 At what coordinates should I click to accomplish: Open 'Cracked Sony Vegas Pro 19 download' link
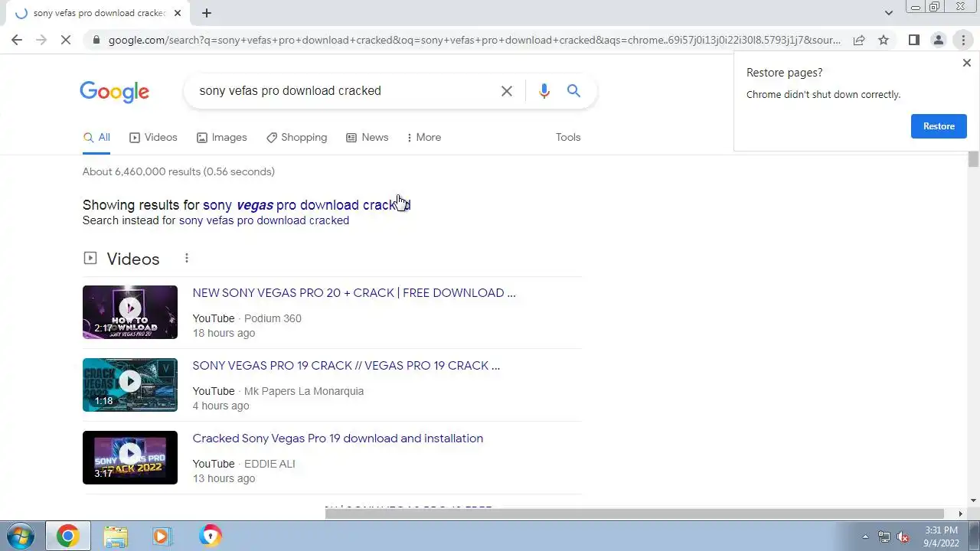(338, 439)
